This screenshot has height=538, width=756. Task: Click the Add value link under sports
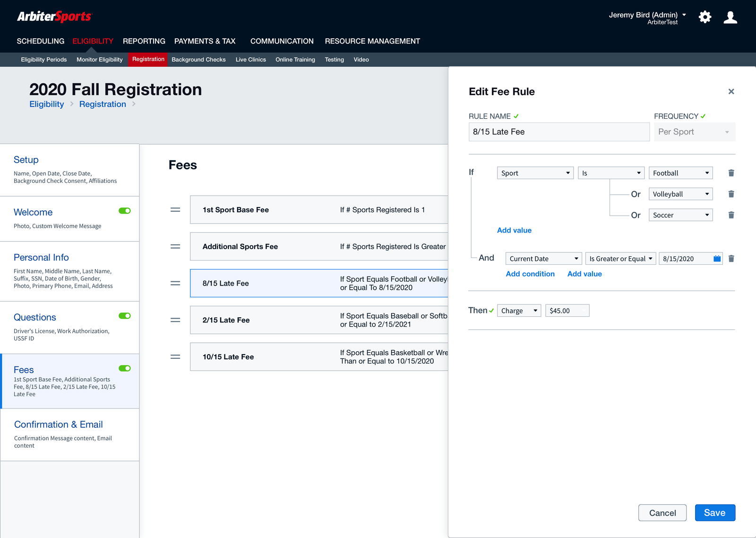514,230
